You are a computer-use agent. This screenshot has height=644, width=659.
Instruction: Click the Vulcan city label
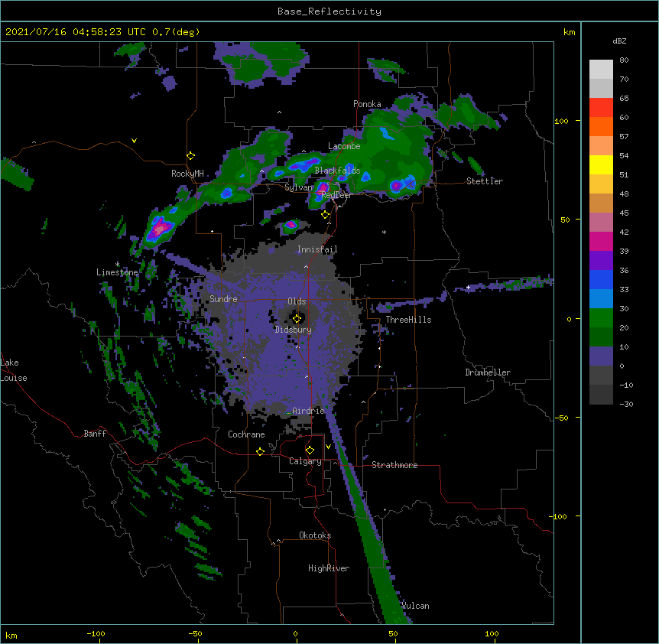[415, 606]
